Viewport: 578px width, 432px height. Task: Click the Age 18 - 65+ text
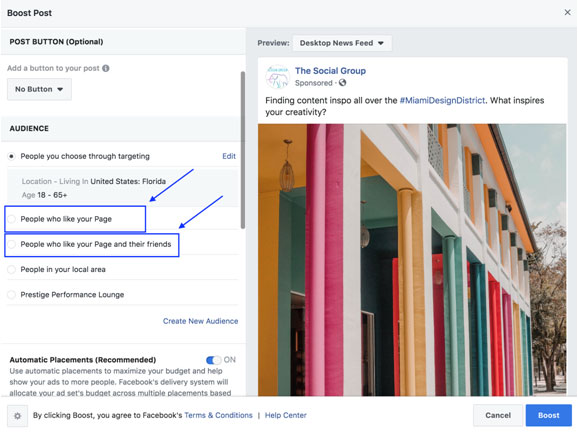click(x=44, y=195)
